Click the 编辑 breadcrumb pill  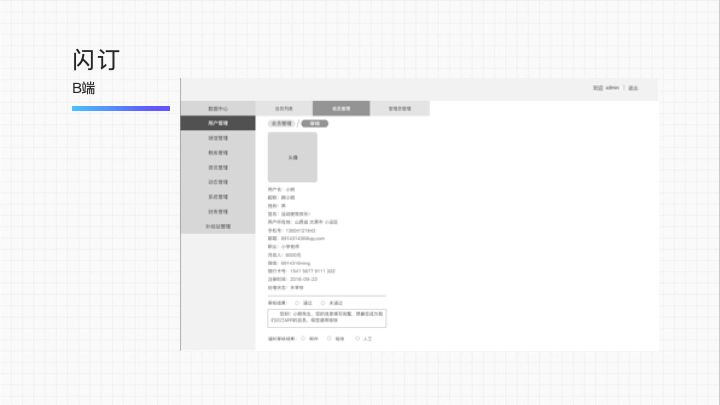coord(315,124)
